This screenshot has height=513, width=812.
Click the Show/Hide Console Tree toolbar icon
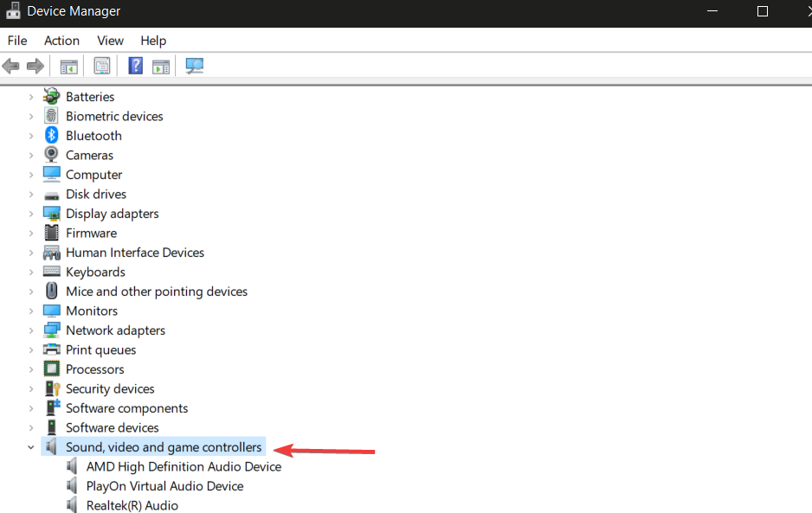(69, 67)
